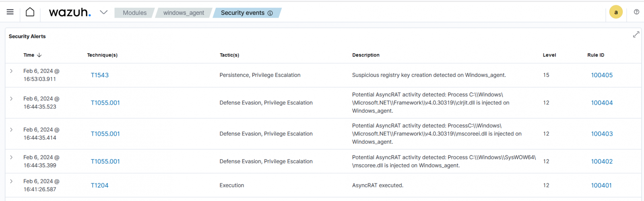Select timestamp Feb 6, 2024 @ 16:53:03.911
Image resolution: width=644 pixels, height=201 pixels.
click(x=41, y=75)
